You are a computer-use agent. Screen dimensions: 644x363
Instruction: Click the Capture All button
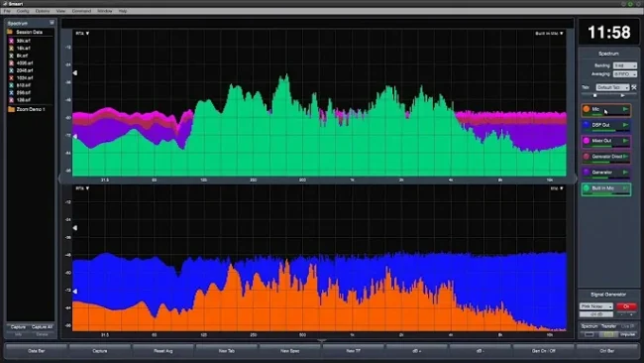[42, 327]
